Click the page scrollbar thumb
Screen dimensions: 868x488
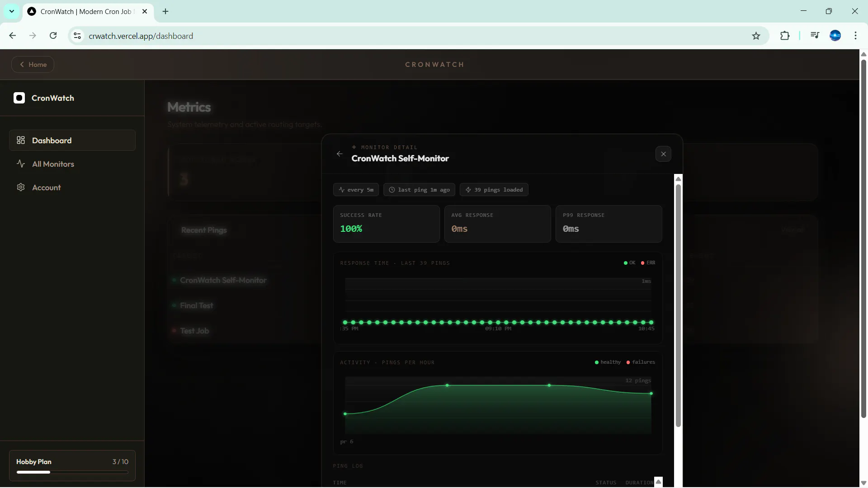pos(863,239)
